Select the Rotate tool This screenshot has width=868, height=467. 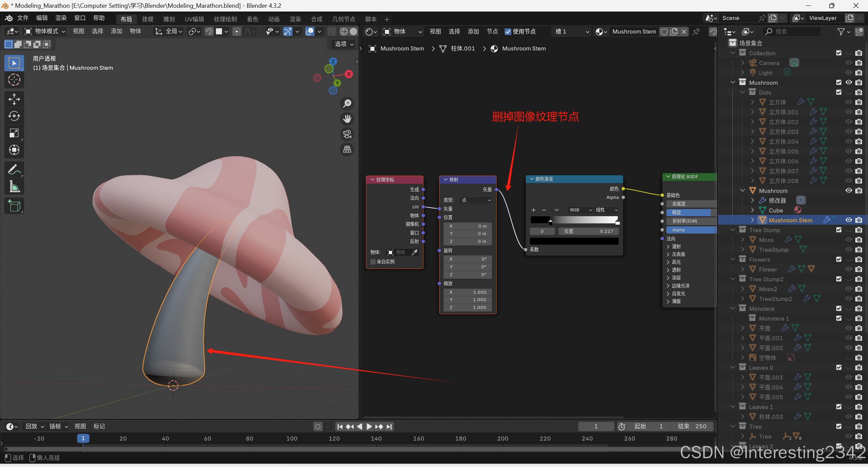[x=14, y=116]
